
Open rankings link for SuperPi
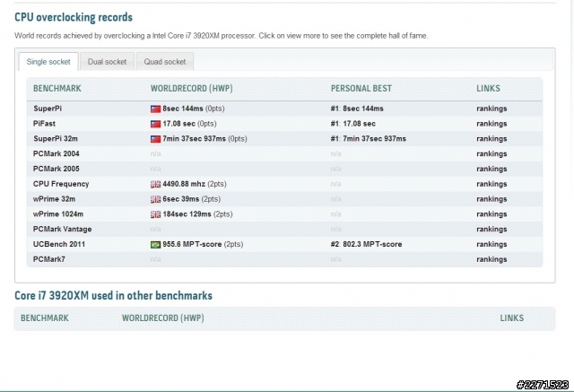coord(491,109)
